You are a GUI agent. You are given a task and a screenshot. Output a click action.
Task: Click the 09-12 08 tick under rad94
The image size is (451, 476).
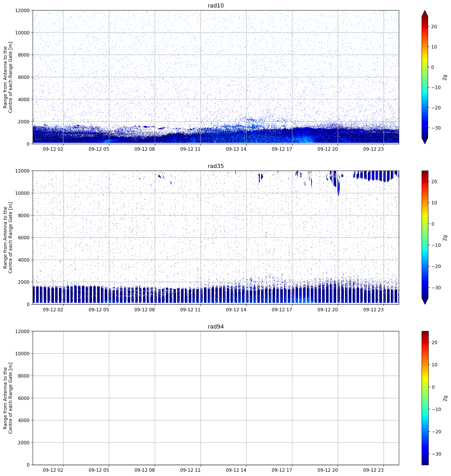coord(145,470)
